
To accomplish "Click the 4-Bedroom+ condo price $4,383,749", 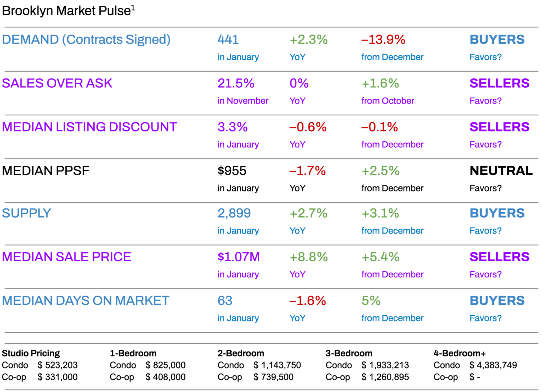I will pyautogui.click(x=493, y=365).
